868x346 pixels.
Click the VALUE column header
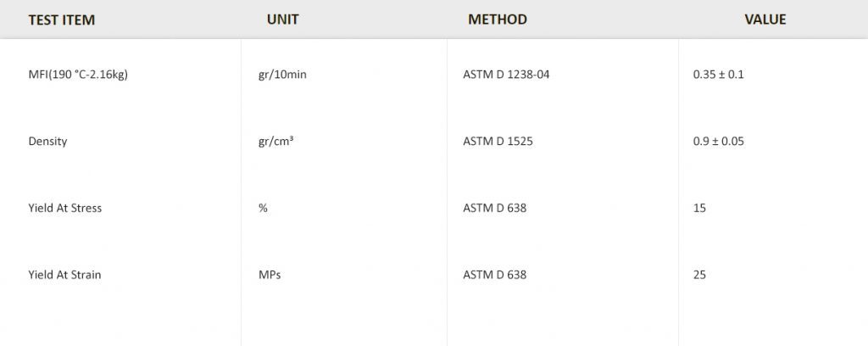pyautogui.click(x=765, y=20)
